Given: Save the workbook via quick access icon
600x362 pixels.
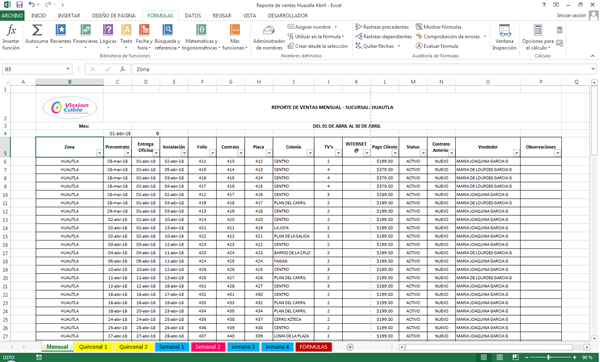Looking at the screenshot, I should (x=20, y=5).
